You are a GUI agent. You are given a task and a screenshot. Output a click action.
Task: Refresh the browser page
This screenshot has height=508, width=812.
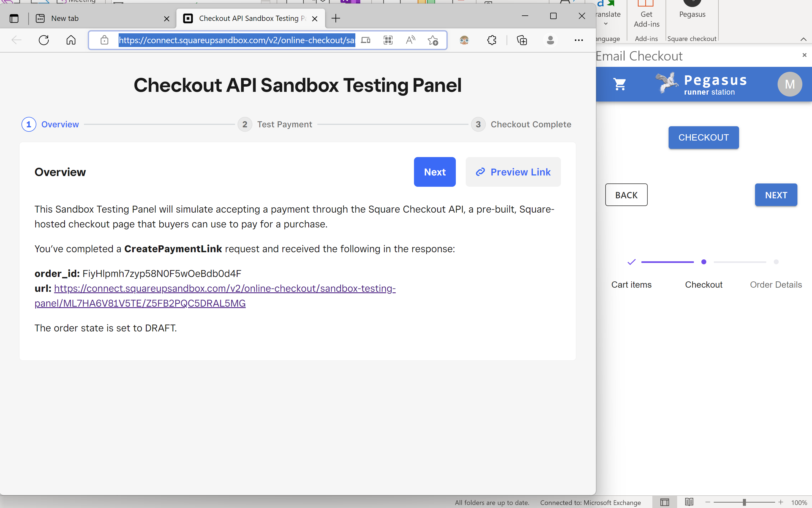(44, 40)
